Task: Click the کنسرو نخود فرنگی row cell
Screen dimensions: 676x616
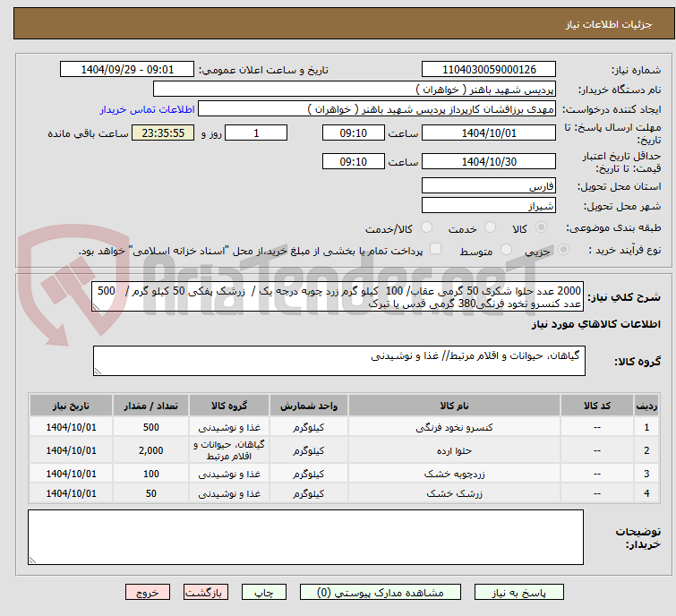Action: [x=455, y=427]
